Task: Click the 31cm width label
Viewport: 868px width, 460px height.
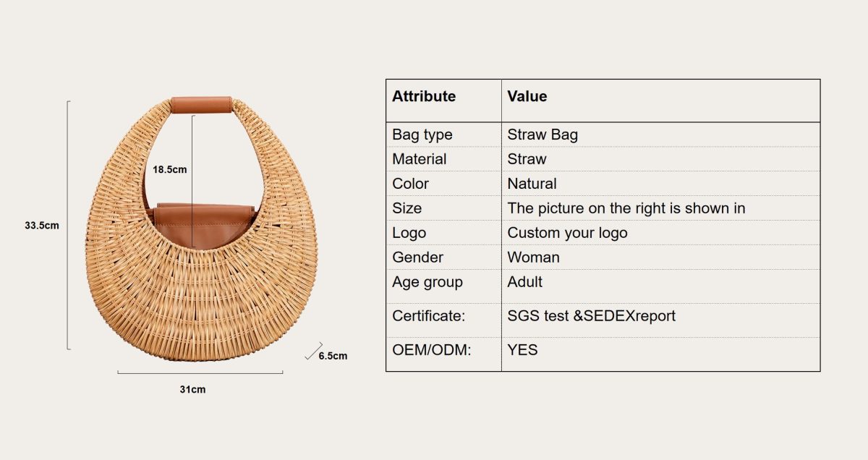Action: click(x=193, y=389)
